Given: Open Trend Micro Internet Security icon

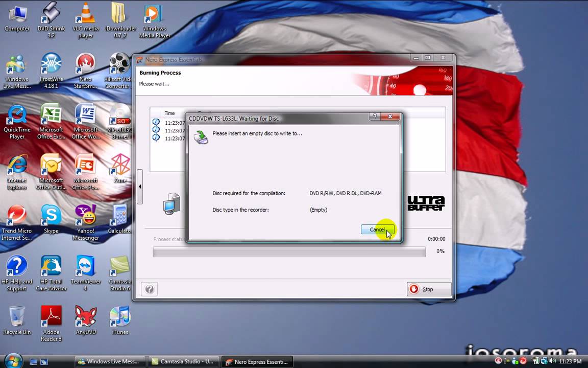Looking at the screenshot, I should click(x=17, y=223).
